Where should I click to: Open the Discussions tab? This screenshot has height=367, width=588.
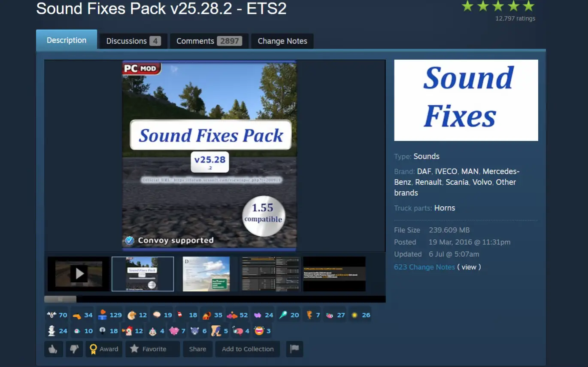coord(133,41)
